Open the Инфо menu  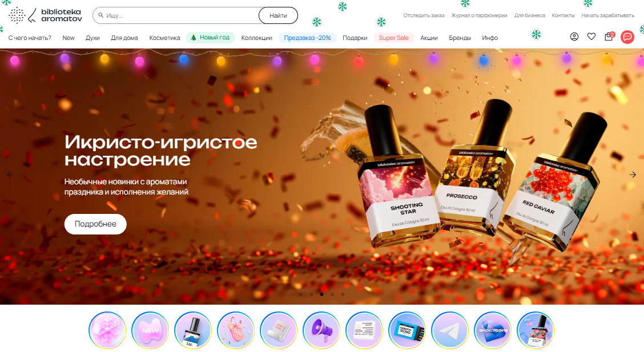pos(490,38)
